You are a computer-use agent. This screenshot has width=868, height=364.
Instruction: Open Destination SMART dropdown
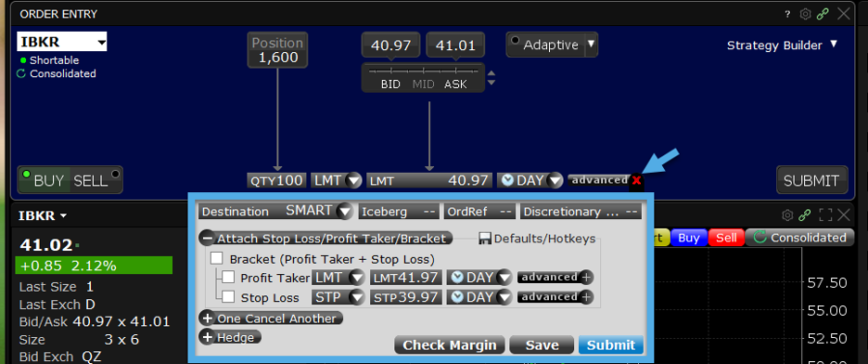(x=345, y=211)
